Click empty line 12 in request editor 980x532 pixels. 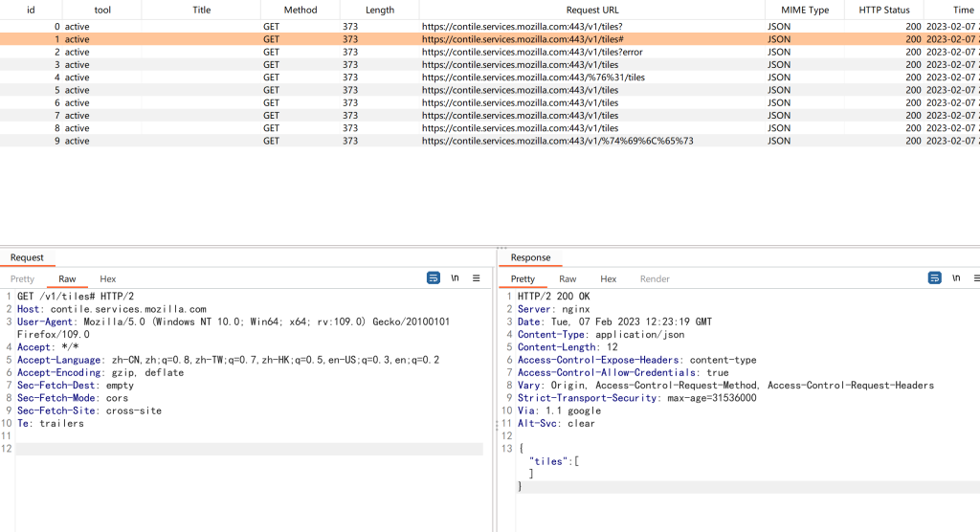(x=249, y=449)
